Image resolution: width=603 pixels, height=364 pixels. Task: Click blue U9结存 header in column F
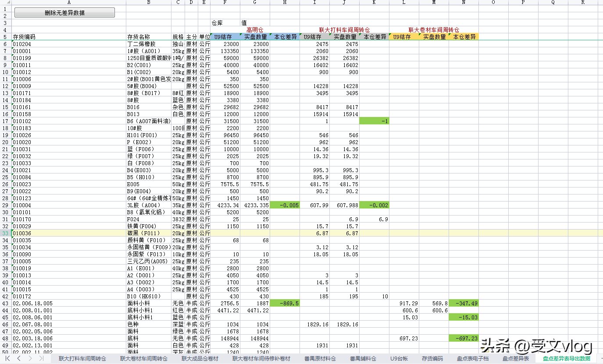[225, 37]
